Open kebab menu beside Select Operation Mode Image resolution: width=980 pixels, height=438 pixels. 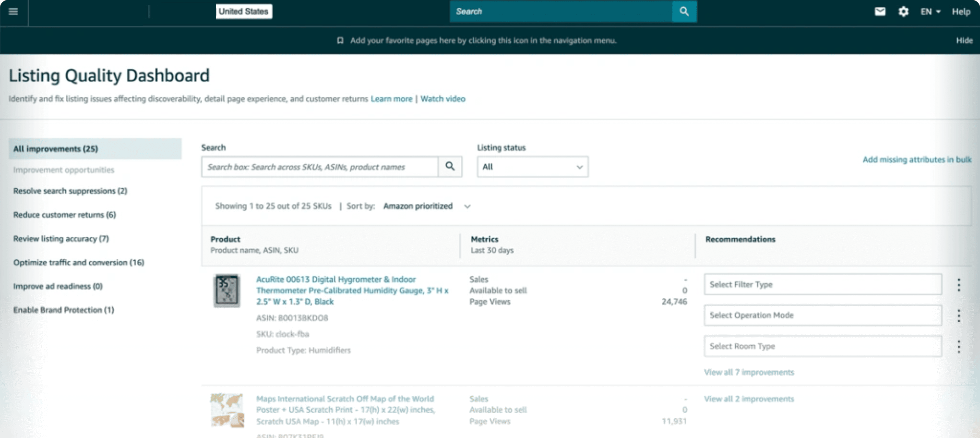click(958, 316)
